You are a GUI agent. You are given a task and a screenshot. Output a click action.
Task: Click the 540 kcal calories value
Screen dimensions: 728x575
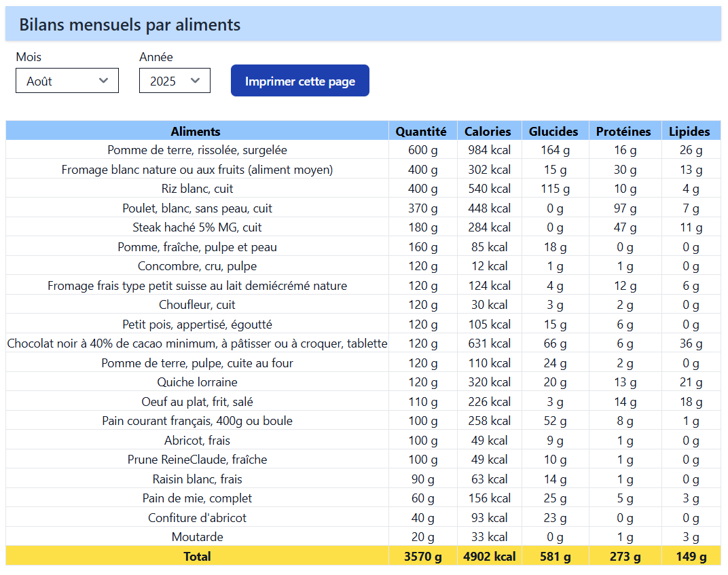click(490, 189)
